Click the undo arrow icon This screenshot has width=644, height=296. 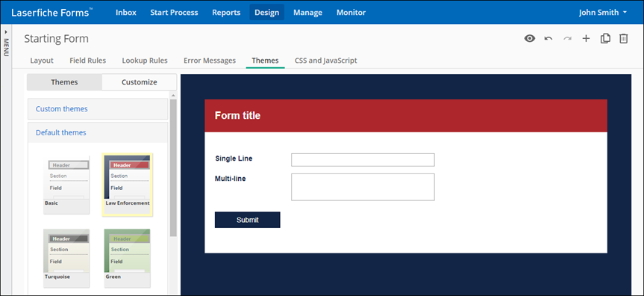click(548, 39)
